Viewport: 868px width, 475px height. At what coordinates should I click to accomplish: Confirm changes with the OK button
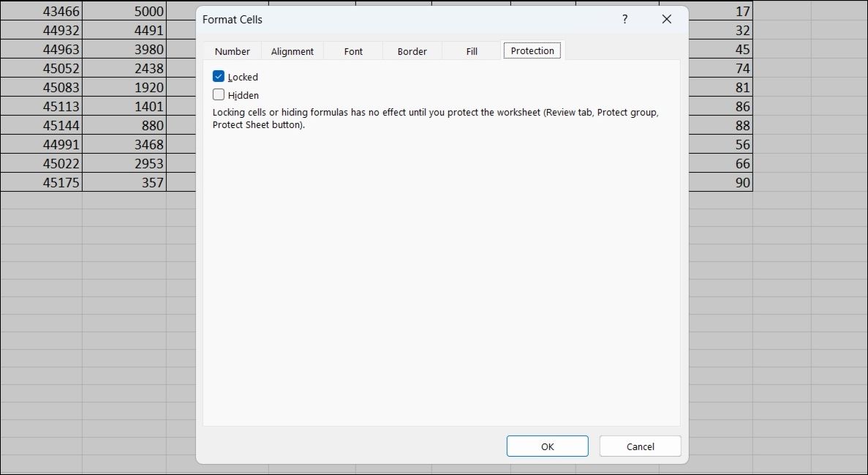point(547,446)
